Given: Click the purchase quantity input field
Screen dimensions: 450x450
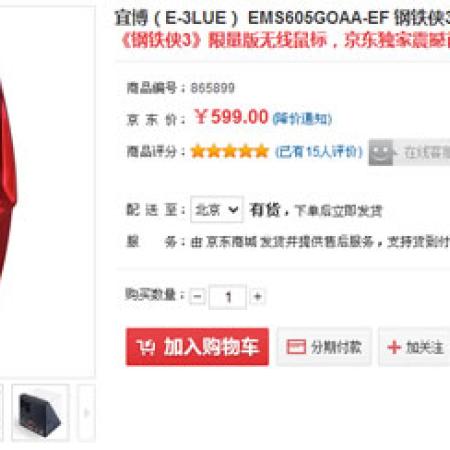Looking at the screenshot, I should coord(228,297).
